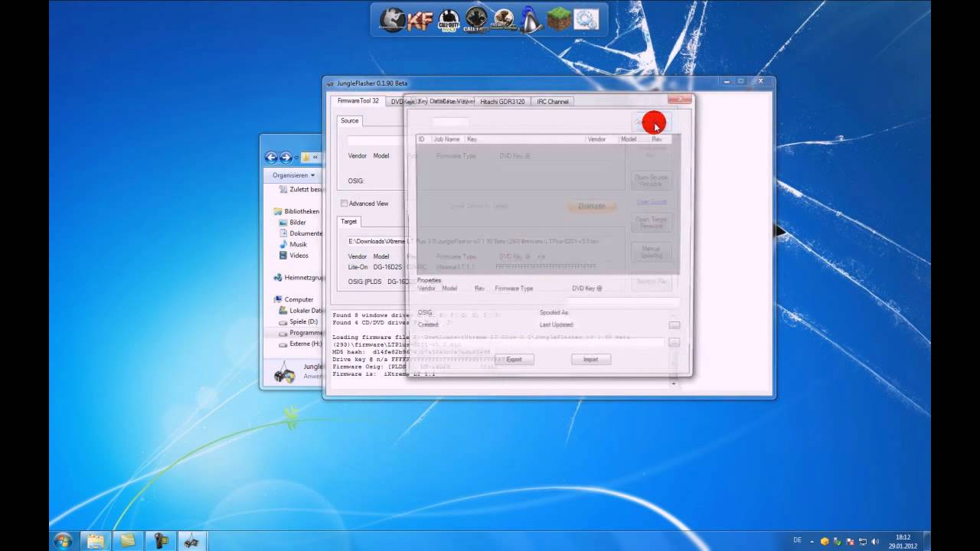
Task: Click the network tray icon
Action: point(861,541)
